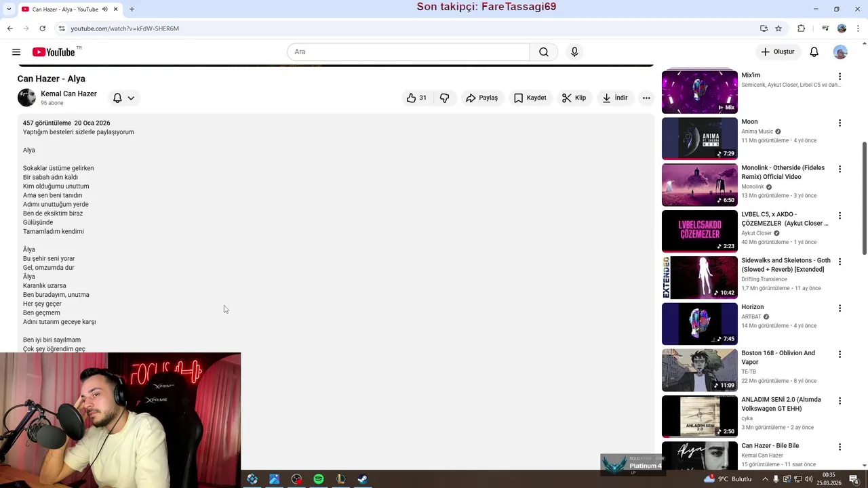Screen dimensions: 868x488
Task: Click the Anima Music channel name
Action: pos(757,131)
